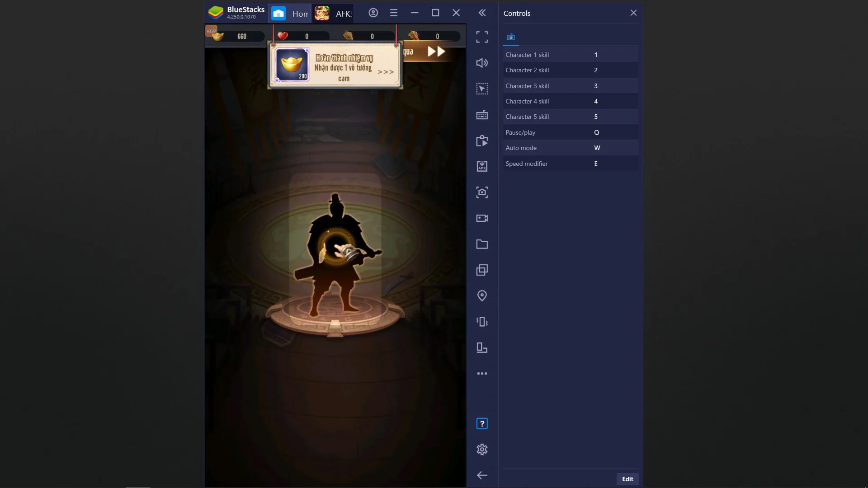Click the back arrow in sidebar
Viewport: 868px width, 488px height.
click(x=482, y=475)
